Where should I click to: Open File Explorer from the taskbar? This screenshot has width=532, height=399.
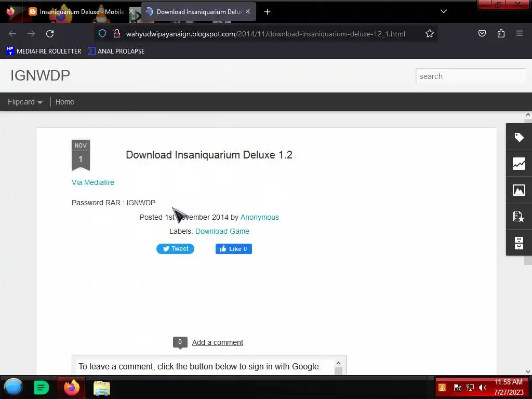102,388
